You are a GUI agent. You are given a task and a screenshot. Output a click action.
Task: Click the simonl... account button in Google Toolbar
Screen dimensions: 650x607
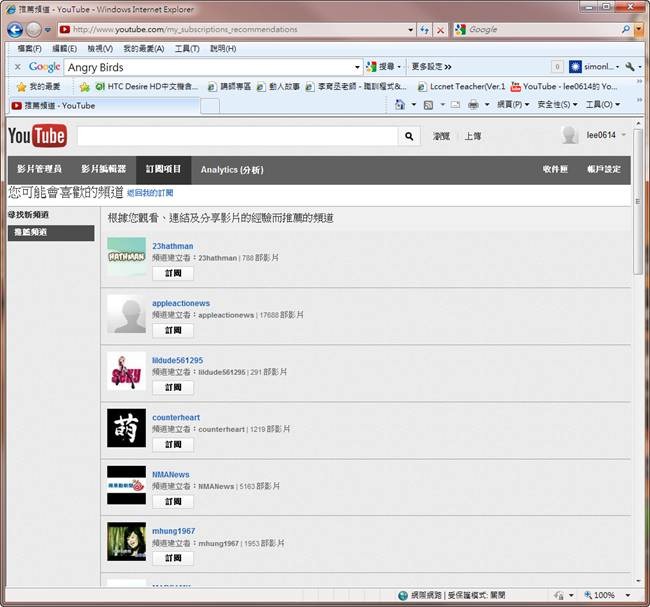[x=594, y=66]
